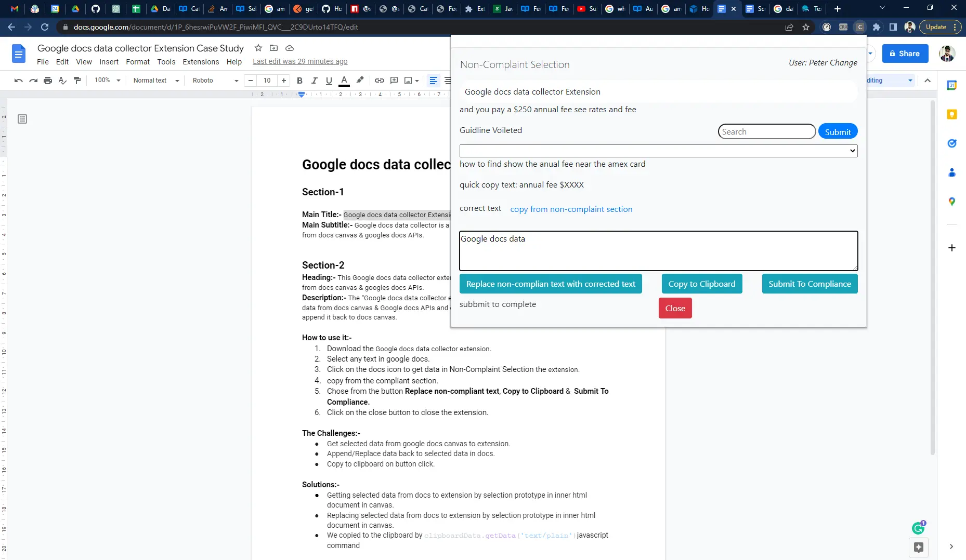
Task: Hide the side panel with the chevron
Action: pyautogui.click(x=951, y=546)
